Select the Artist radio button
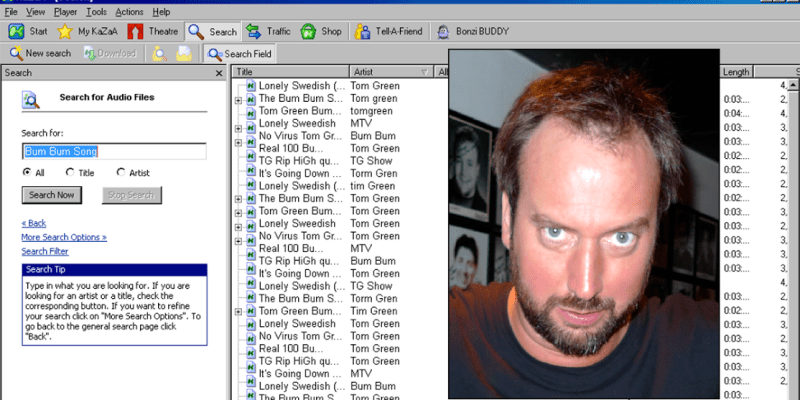The height and width of the screenshot is (400, 800). point(121,172)
